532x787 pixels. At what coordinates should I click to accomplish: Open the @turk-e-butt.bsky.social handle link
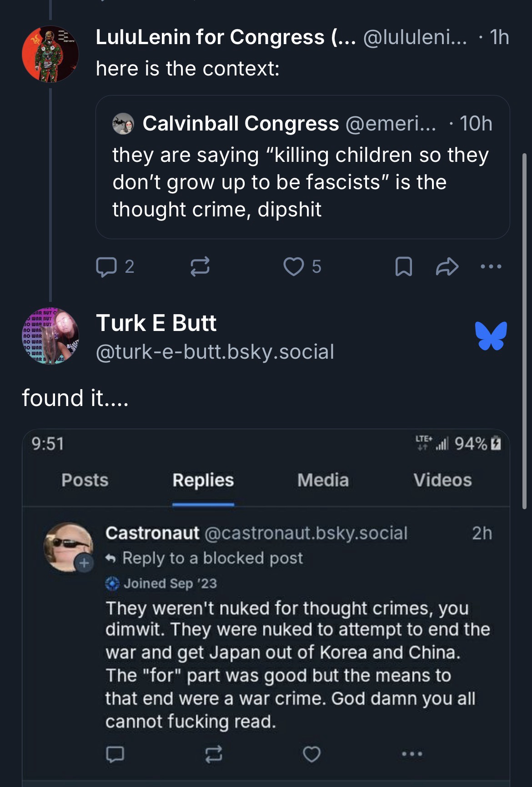click(x=215, y=352)
